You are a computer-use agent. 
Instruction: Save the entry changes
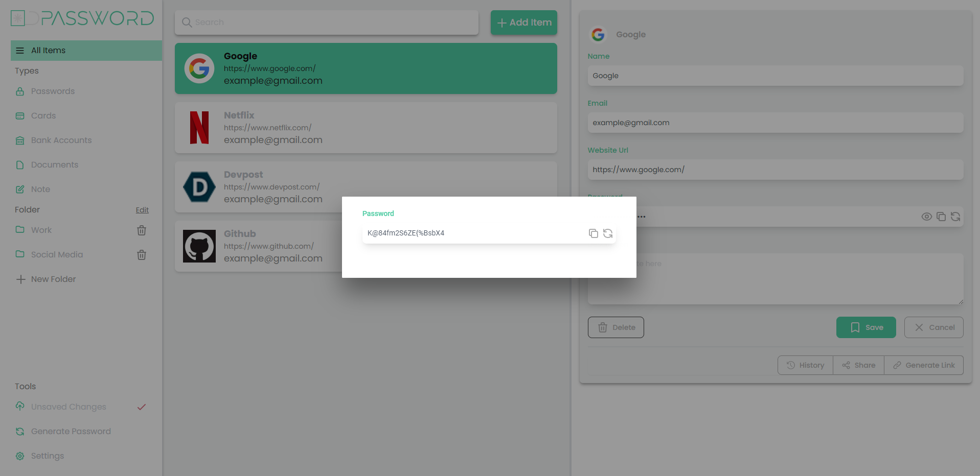pos(866,327)
